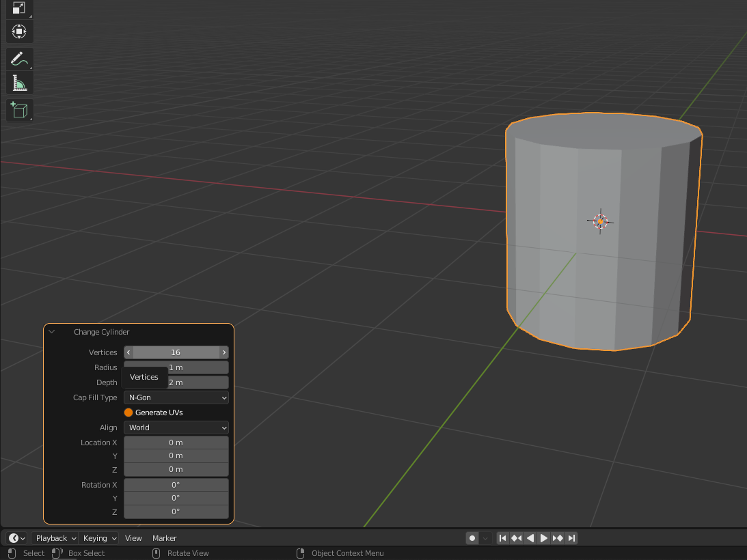The width and height of the screenshot is (747, 560).
Task: Decrease the Vertices count with left arrow
Action: coord(128,352)
